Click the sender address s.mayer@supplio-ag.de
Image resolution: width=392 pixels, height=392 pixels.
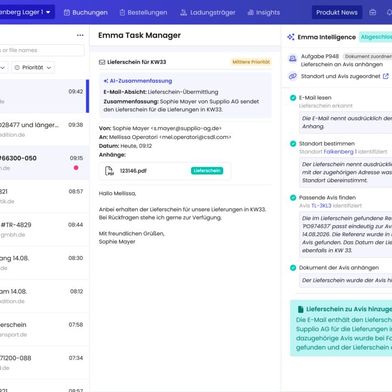point(186,128)
